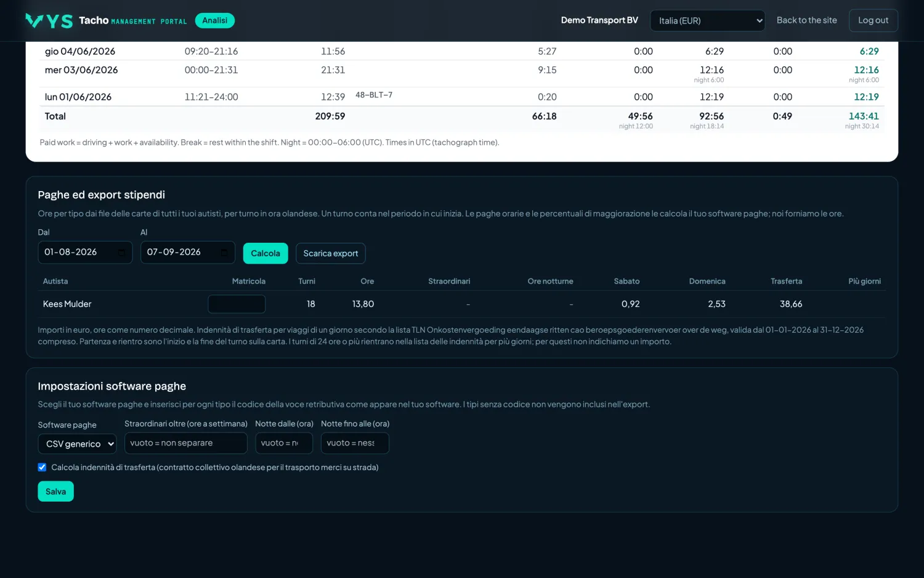The image size is (924, 578).
Task: Focus the Al date input 07-09-2026
Action: pos(188,253)
